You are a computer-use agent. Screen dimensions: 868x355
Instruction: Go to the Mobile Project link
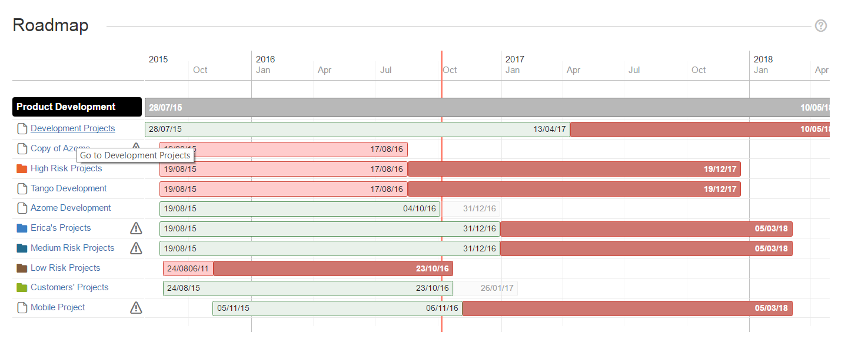point(58,307)
